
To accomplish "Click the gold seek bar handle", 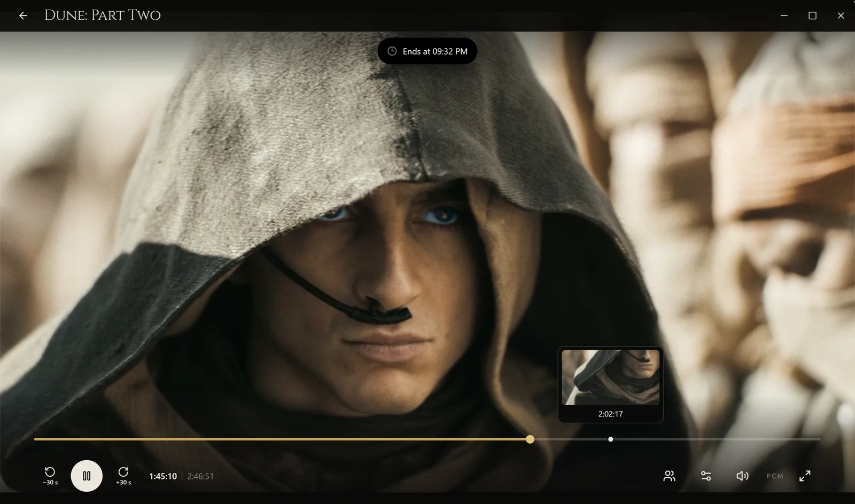I will (x=530, y=439).
